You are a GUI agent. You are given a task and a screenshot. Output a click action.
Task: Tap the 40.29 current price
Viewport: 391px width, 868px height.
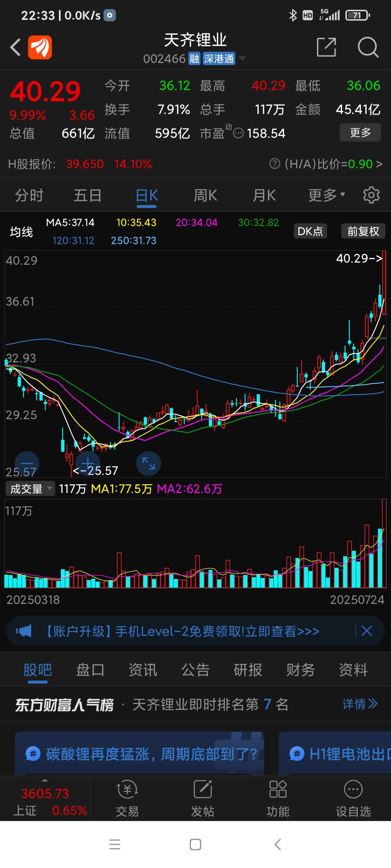click(x=45, y=91)
